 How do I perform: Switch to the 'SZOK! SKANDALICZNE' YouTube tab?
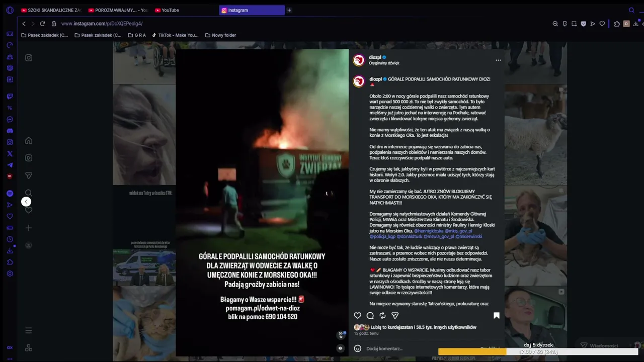tap(51, 10)
